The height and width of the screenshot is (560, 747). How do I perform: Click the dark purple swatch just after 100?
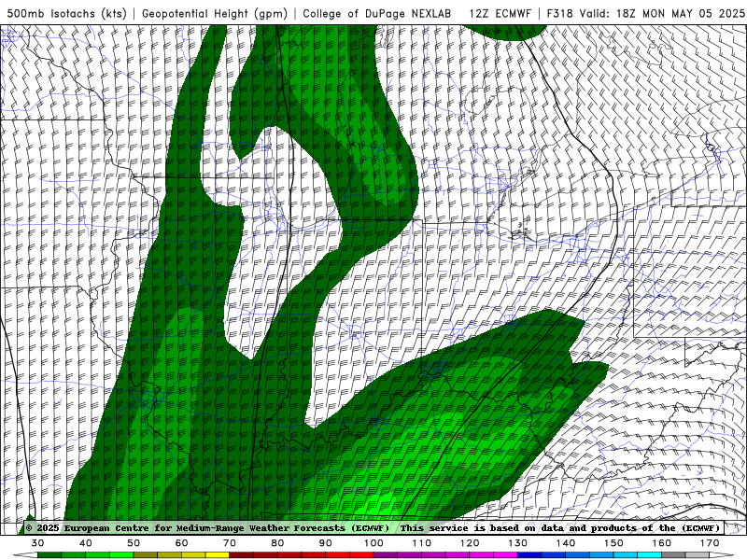386,555
